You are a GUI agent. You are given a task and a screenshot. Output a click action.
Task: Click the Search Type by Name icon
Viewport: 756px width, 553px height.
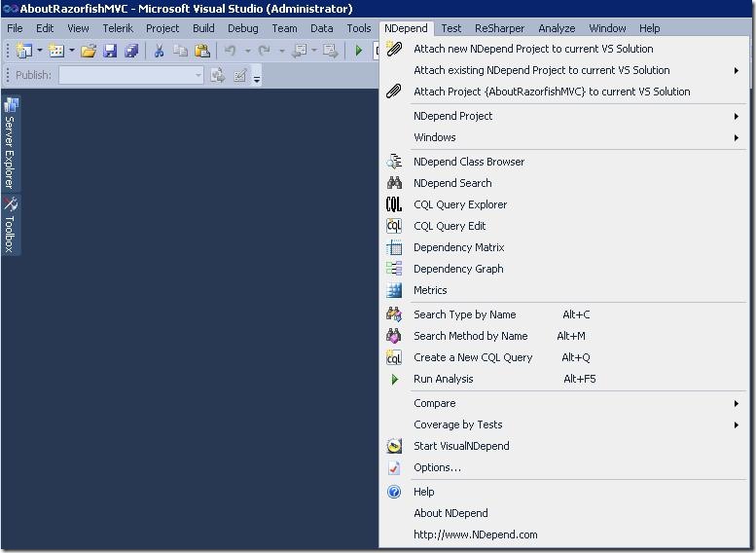point(394,314)
